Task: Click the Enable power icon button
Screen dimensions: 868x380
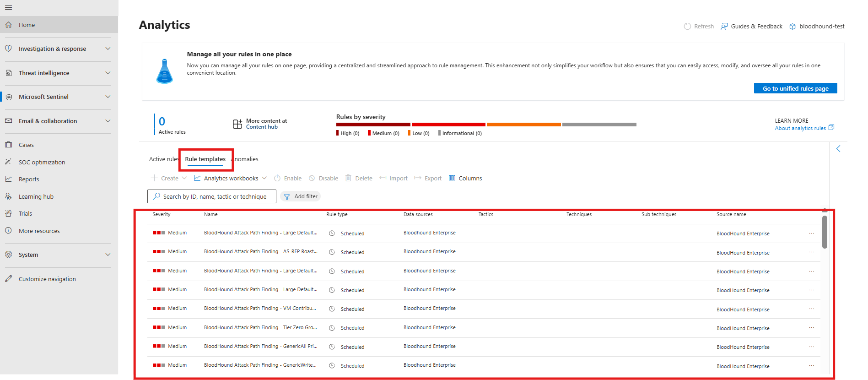Action: (x=288, y=178)
